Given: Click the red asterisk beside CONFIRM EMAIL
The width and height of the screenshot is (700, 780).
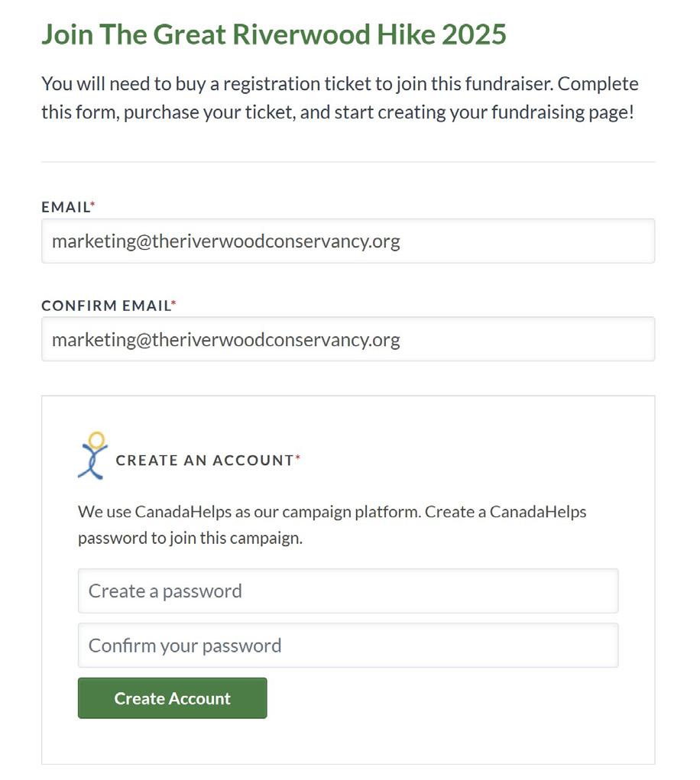Looking at the screenshot, I should 173,303.
